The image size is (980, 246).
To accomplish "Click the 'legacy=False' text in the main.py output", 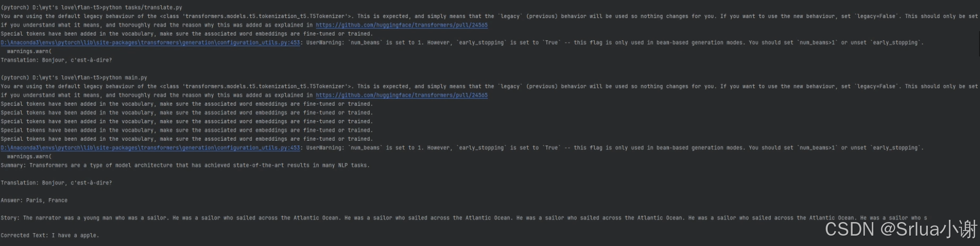I will tap(877, 87).
